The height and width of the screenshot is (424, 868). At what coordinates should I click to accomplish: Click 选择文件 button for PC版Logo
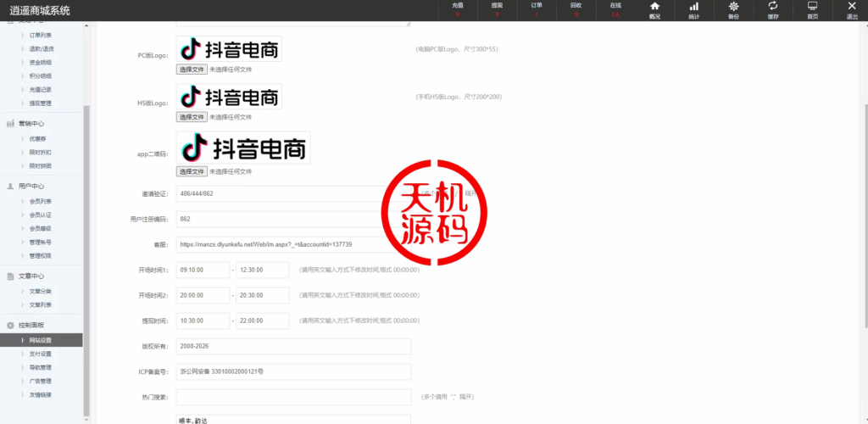pyautogui.click(x=192, y=70)
